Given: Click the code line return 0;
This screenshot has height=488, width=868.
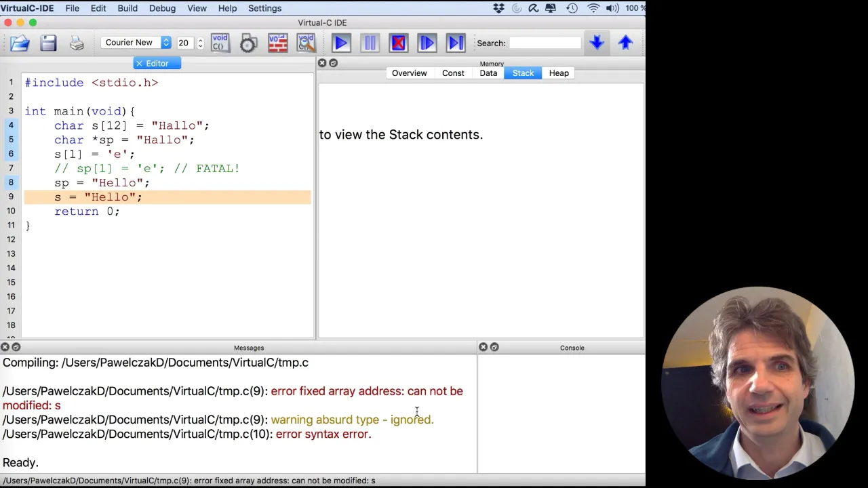Looking at the screenshot, I should (x=87, y=211).
